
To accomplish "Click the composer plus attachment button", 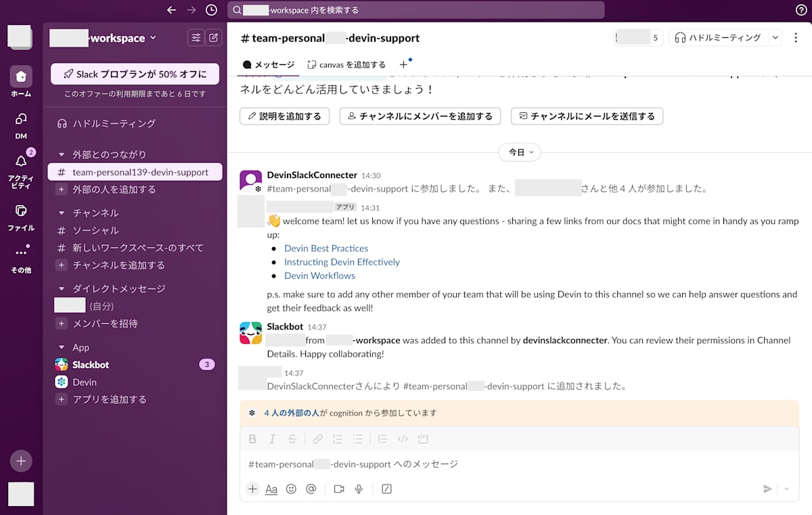I will (x=252, y=489).
